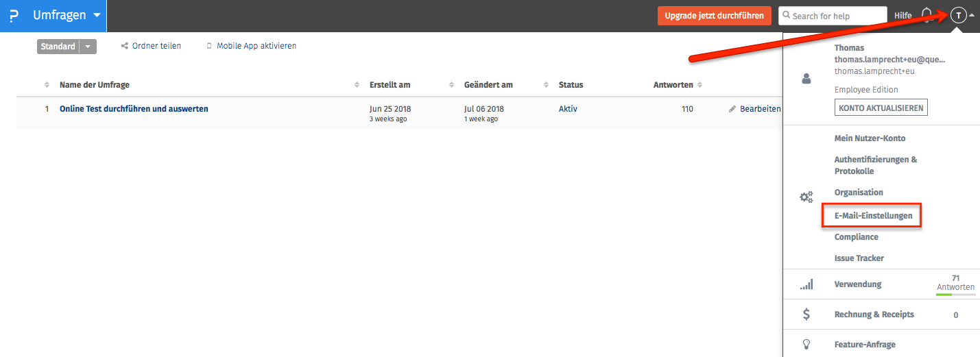
Task: Click Upgrade jetzt durchführen button
Action: [x=714, y=16]
